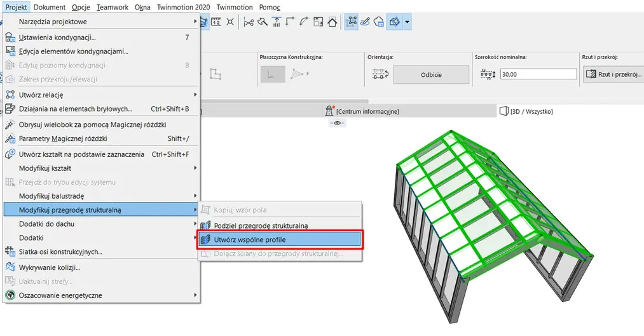Toggle the Suspend Groups icon
Viewport: 644px width, 336px height.
[351, 22]
